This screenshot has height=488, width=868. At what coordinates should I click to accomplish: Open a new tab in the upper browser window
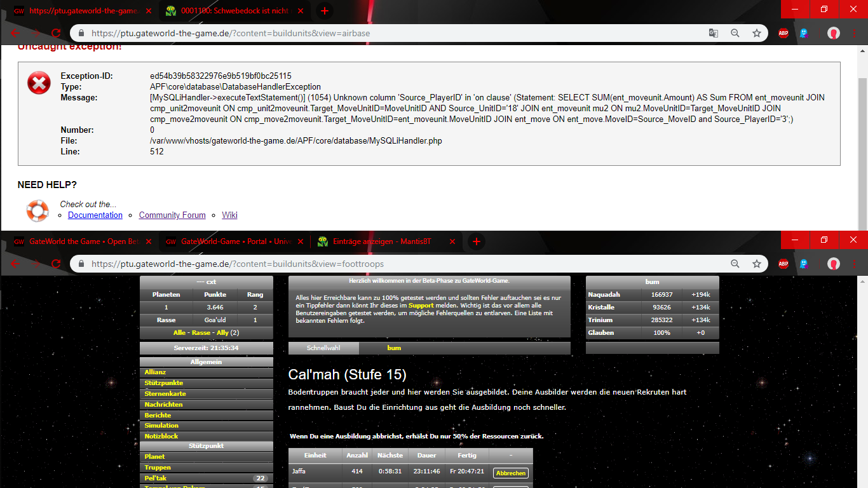[x=324, y=11]
